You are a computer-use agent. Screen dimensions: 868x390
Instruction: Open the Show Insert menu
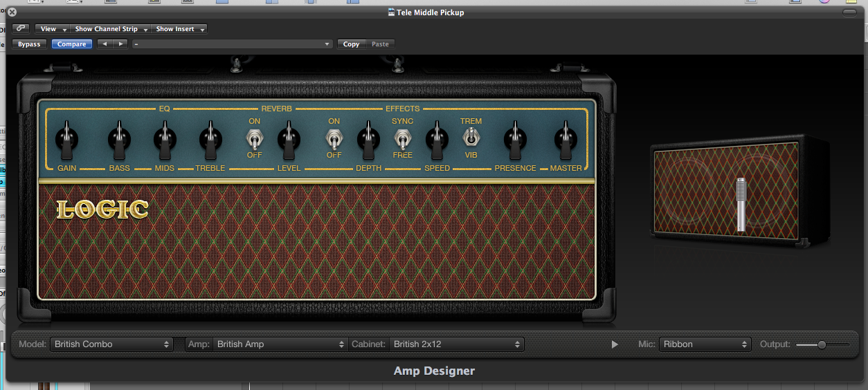179,29
